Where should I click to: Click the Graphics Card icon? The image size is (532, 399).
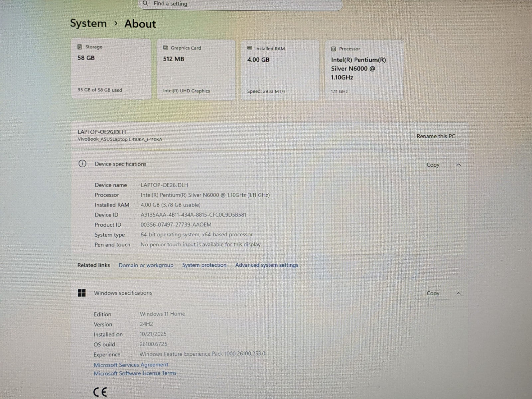(x=165, y=48)
